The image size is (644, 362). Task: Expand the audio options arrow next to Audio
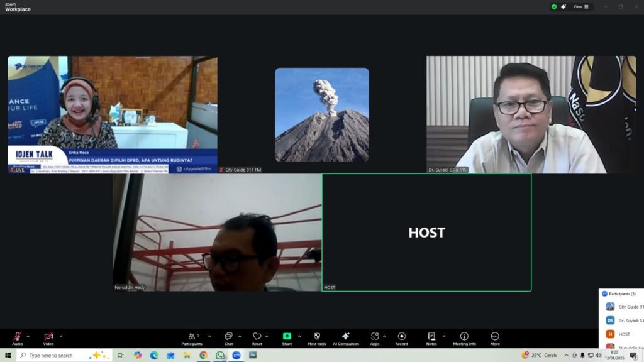coord(28,336)
